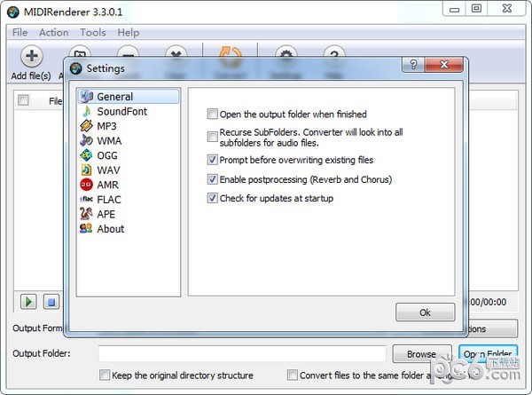532x395 pixels.
Task: Click the Open Folder button
Action: (488, 354)
